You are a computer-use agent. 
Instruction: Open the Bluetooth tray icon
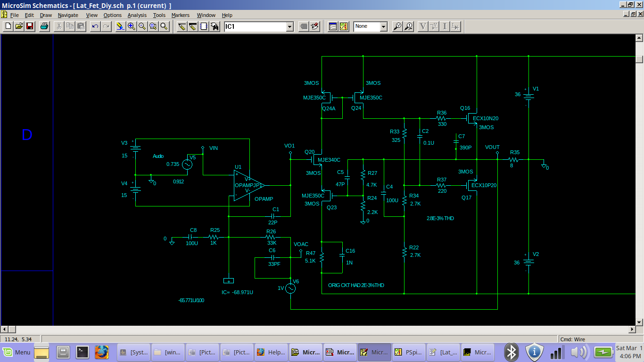click(x=512, y=352)
